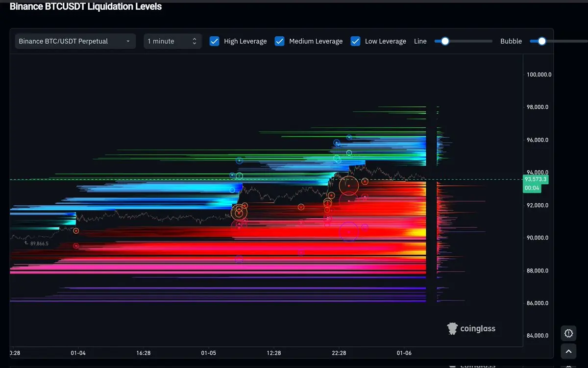Click the 86,000.0 price axis label

pyautogui.click(x=538, y=303)
